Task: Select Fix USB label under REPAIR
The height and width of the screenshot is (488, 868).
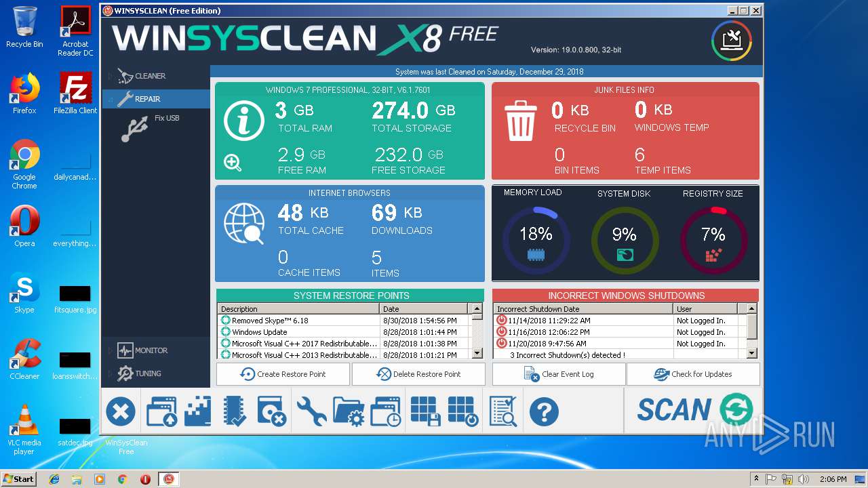Action: [x=167, y=118]
